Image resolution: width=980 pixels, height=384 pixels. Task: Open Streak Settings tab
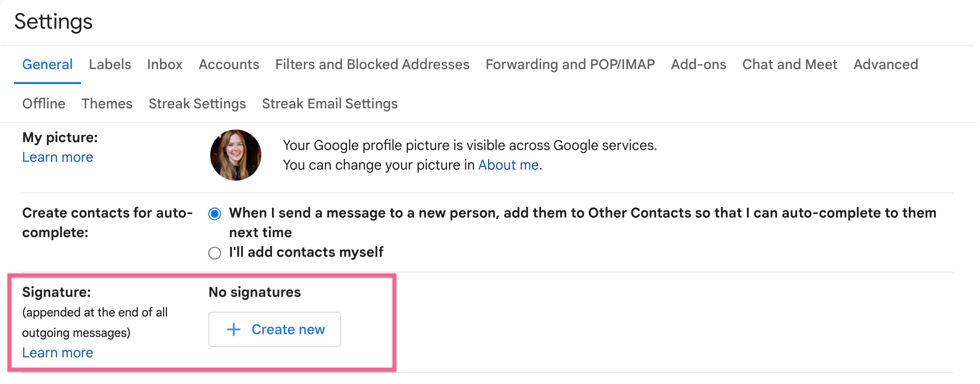(x=196, y=103)
